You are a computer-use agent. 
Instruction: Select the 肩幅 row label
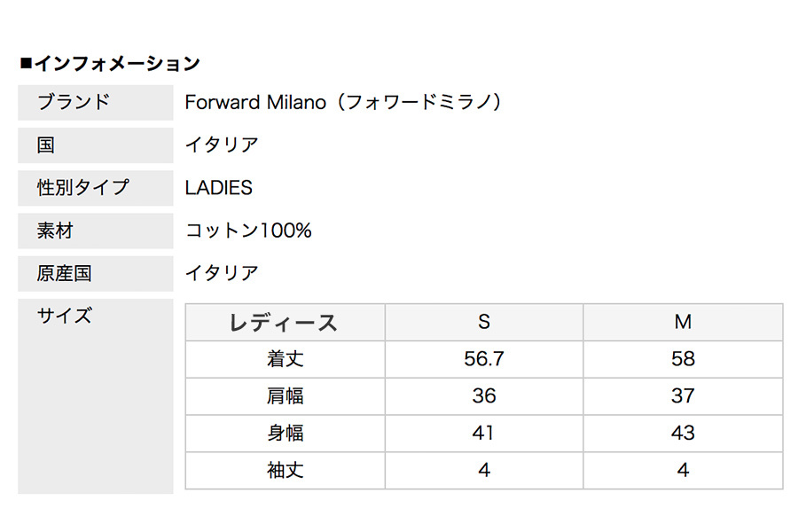pyautogui.click(x=285, y=396)
